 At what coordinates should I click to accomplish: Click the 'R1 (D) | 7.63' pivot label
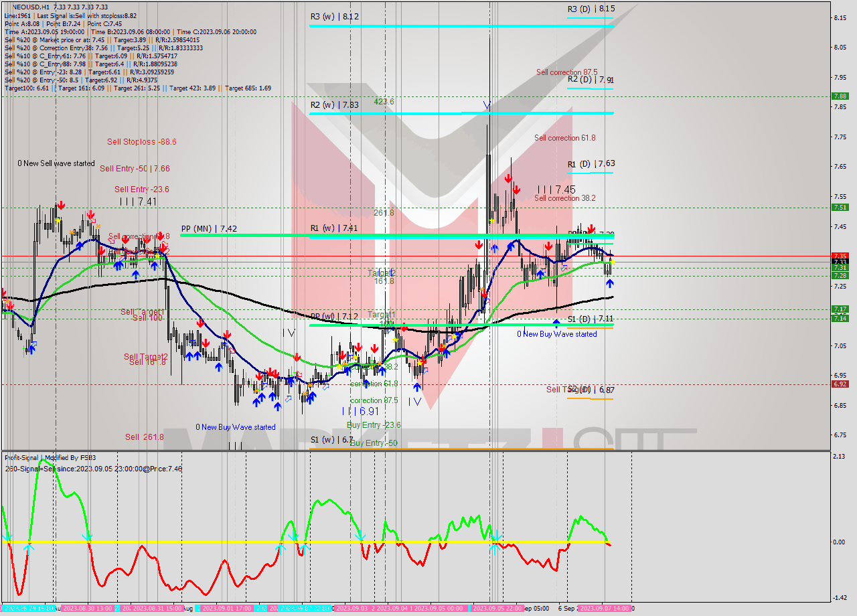click(x=591, y=163)
